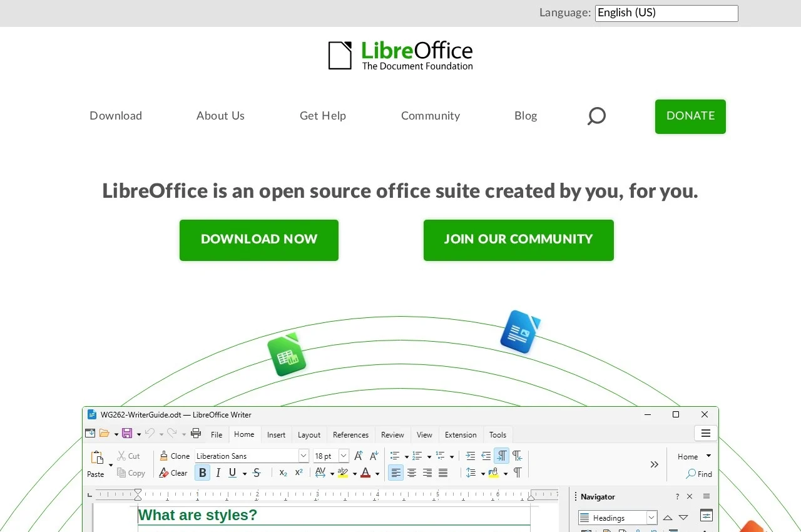Toggle Center alignment button
The height and width of the screenshot is (532, 801).
[412, 473]
